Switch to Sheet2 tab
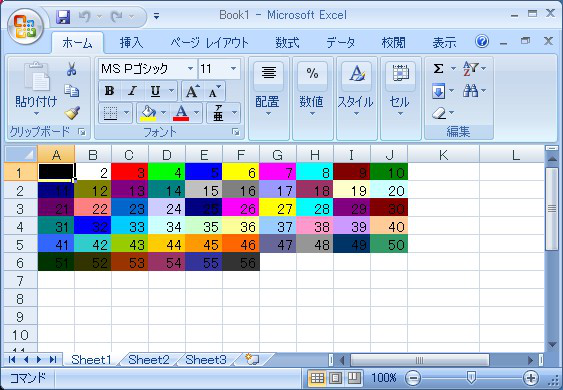 click(x=149, y=359)
